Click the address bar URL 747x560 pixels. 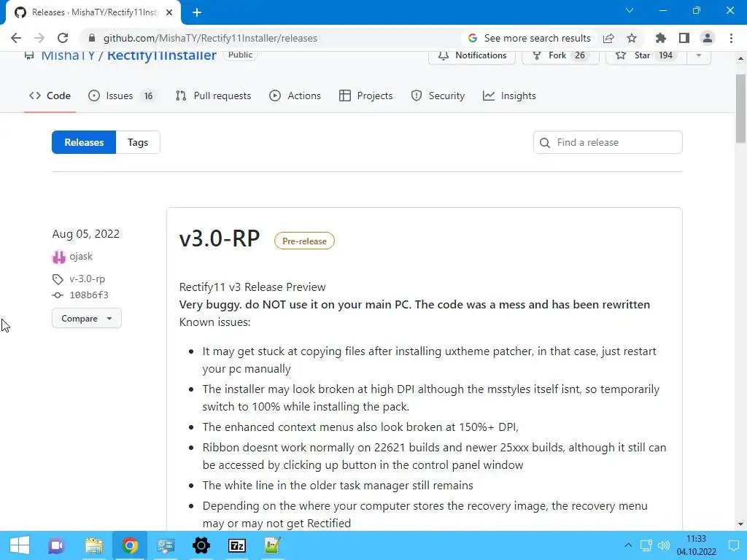(210, 38)
